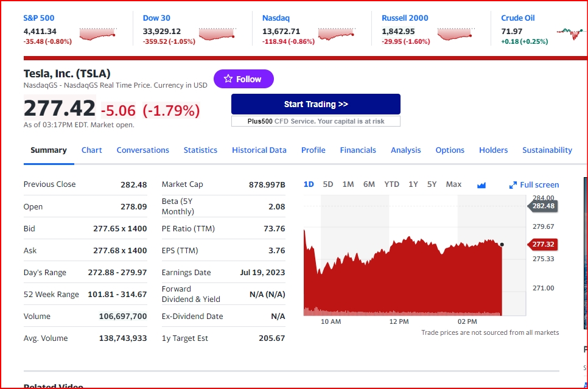
Task: Open the S&P 500 mini sparkline chart
Action: pos(97,34)
